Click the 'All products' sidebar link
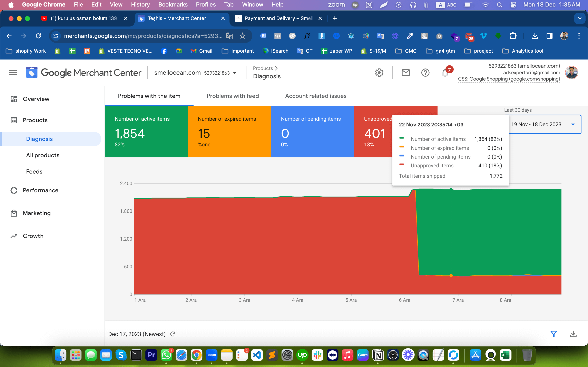This screenshot has height=367, width=588. tap(42, 155)
